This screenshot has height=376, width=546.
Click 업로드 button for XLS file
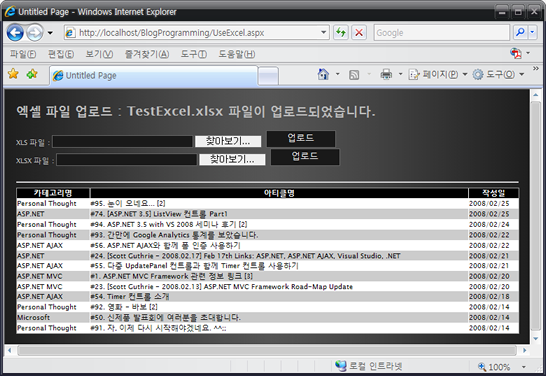[x=301, y=139]
